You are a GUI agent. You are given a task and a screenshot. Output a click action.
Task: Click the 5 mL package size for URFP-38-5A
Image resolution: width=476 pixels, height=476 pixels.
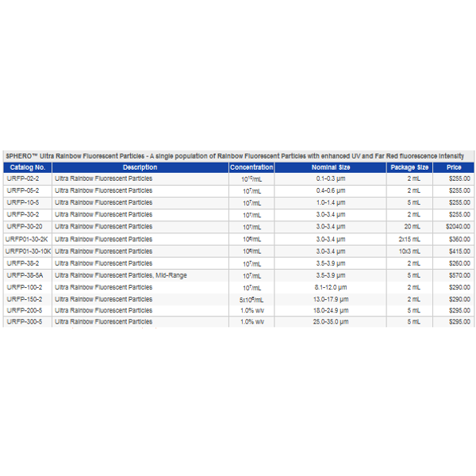(x=414, y=275)
